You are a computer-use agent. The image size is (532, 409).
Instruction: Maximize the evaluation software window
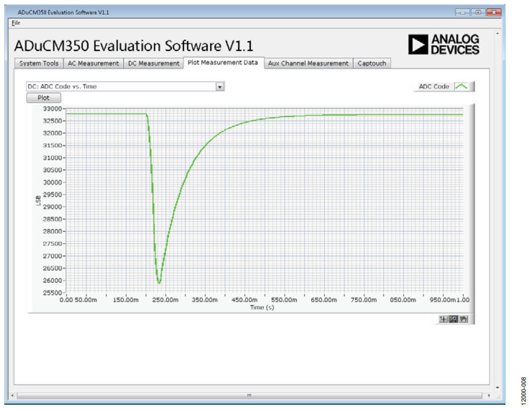tap(478, 12)
